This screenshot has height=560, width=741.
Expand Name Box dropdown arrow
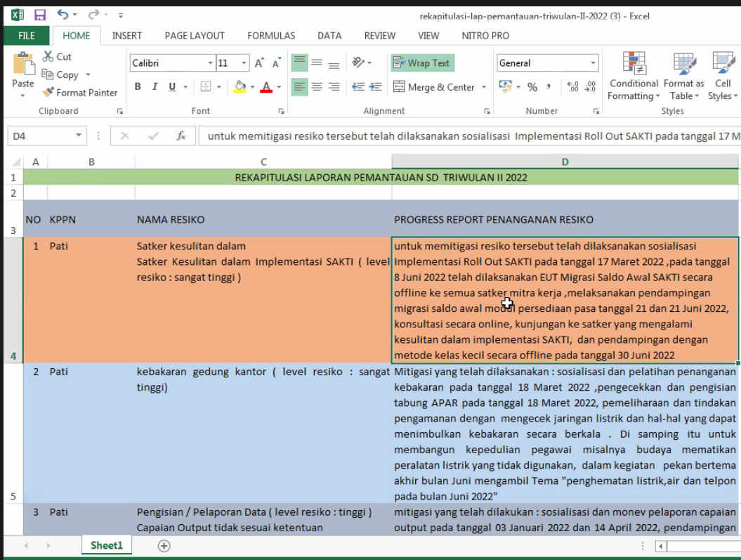pos(79,136)
